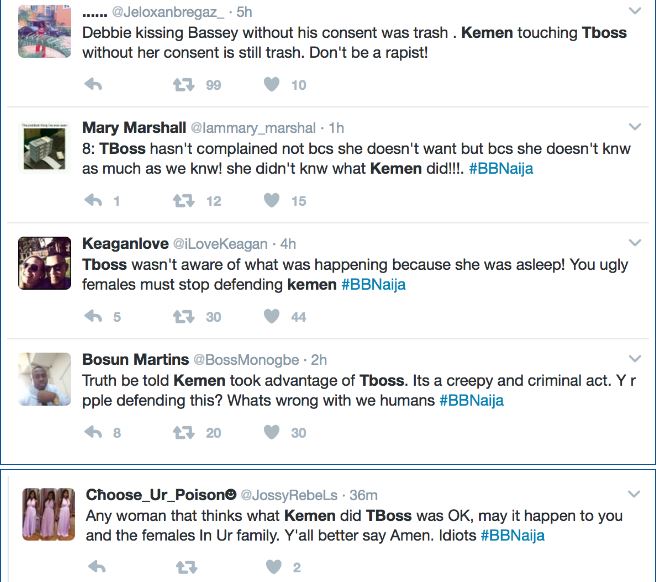Screen dimensions: 658x582
Task: Reply to Bosun Martins' tweet
Action: [94, 433]
